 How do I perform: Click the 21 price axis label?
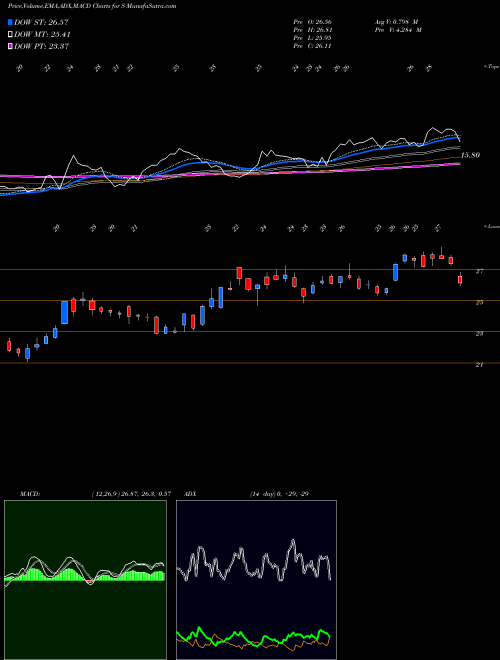(479, 365)
